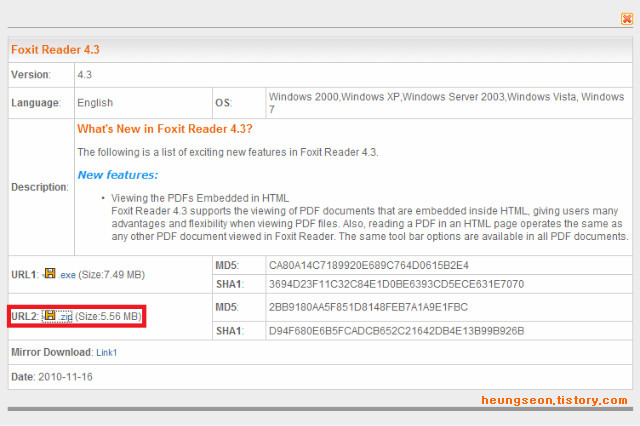Screen dimensions: 640x426
Task: Close the Foxit Reader download popup
Action: (x=627, y=19)
